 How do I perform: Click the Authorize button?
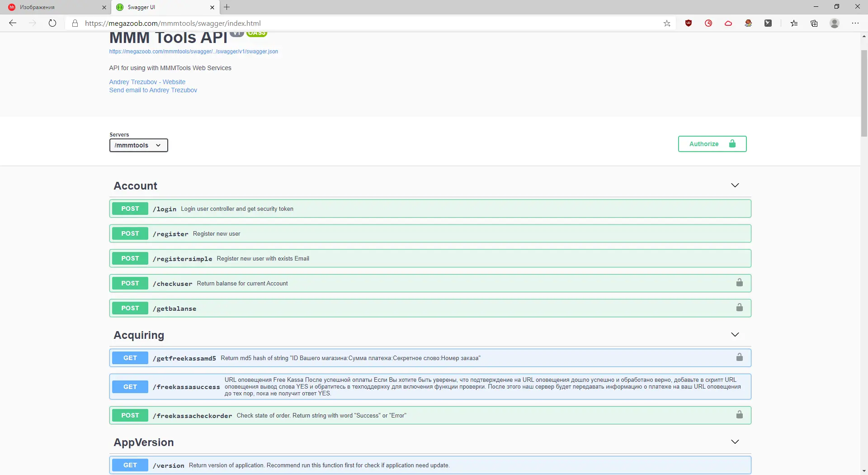[x=712, y=144]
